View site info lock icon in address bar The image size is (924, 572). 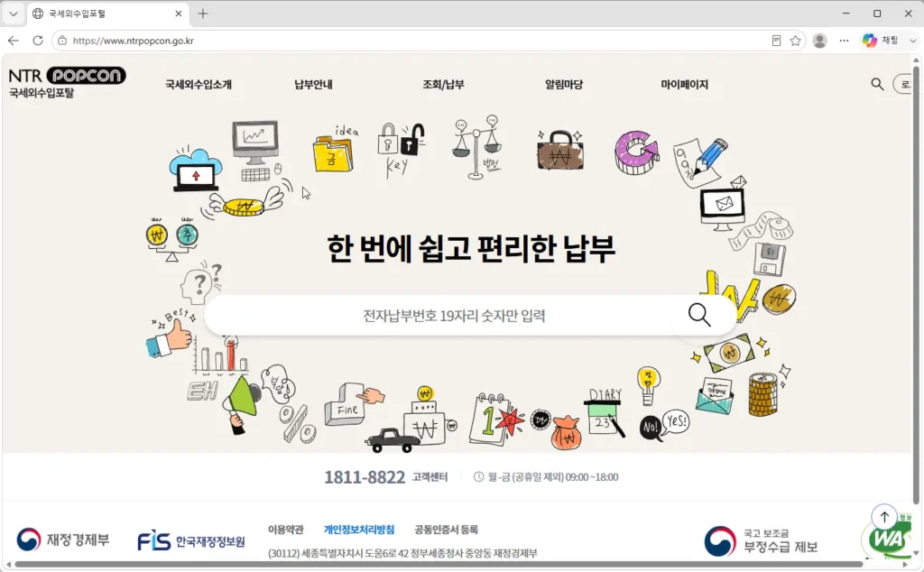[x=62, y=41]
